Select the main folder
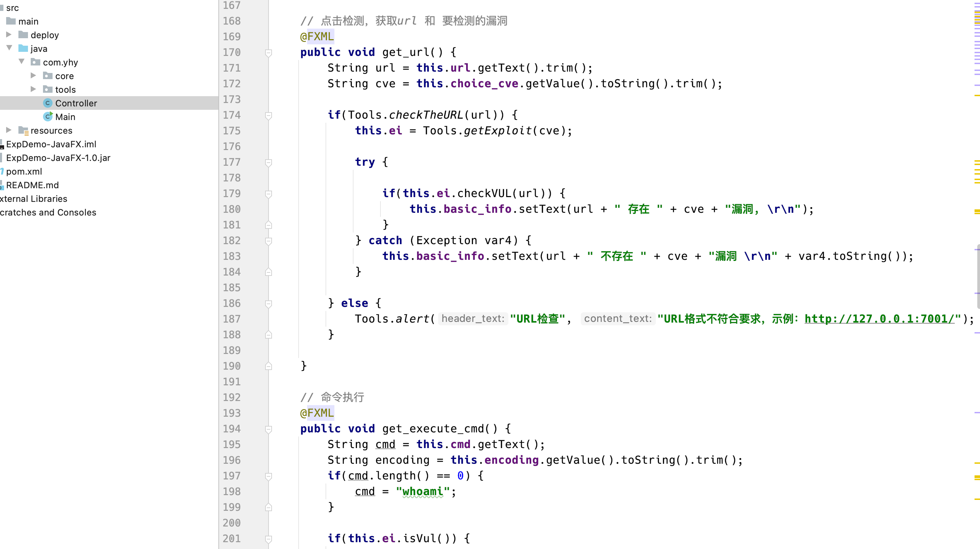This screenshot has height=549, width=980. point(28,21)
